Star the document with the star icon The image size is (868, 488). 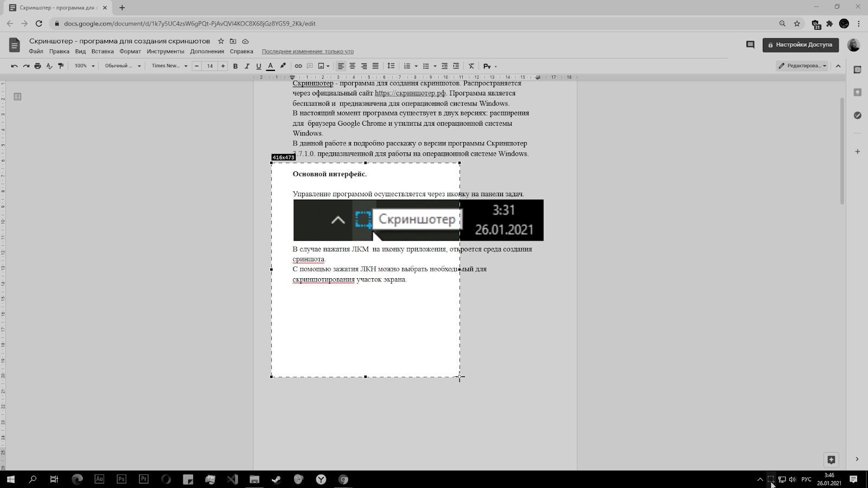pyautogui.click(x=221, y=41)
